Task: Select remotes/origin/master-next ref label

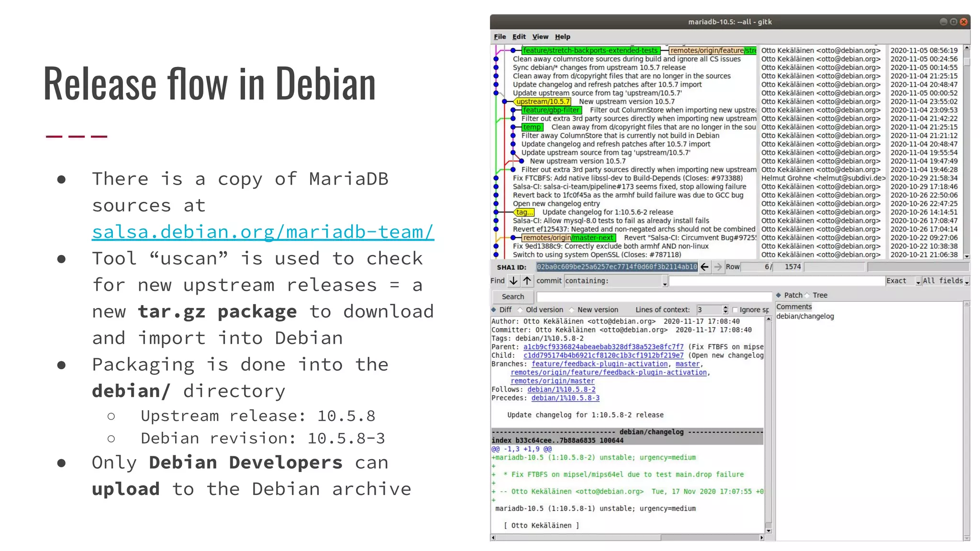Action: 568,238
